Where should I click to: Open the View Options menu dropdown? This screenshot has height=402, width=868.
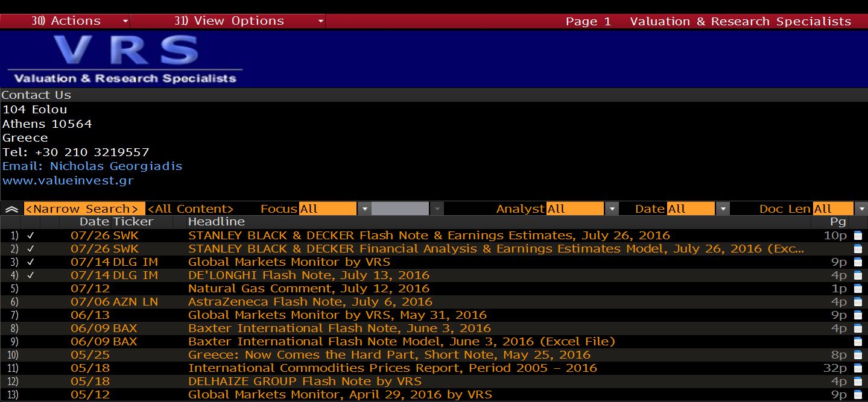(x=229, y=21)
